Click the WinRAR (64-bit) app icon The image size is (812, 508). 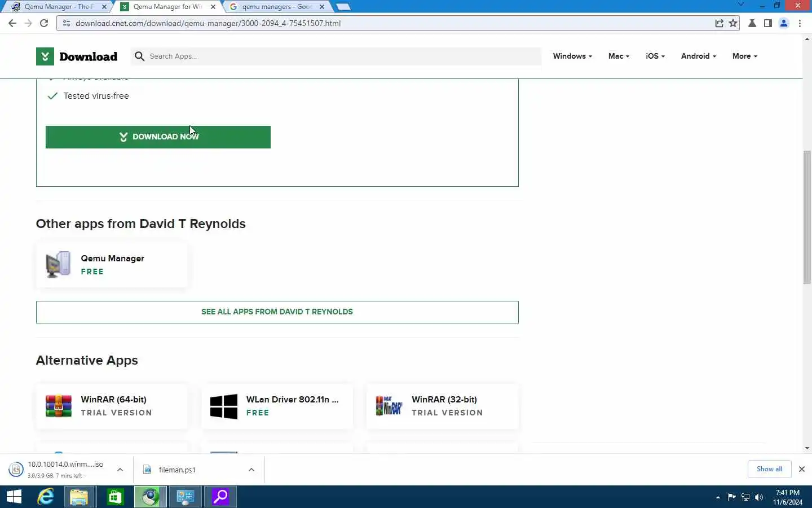point(59,406)
